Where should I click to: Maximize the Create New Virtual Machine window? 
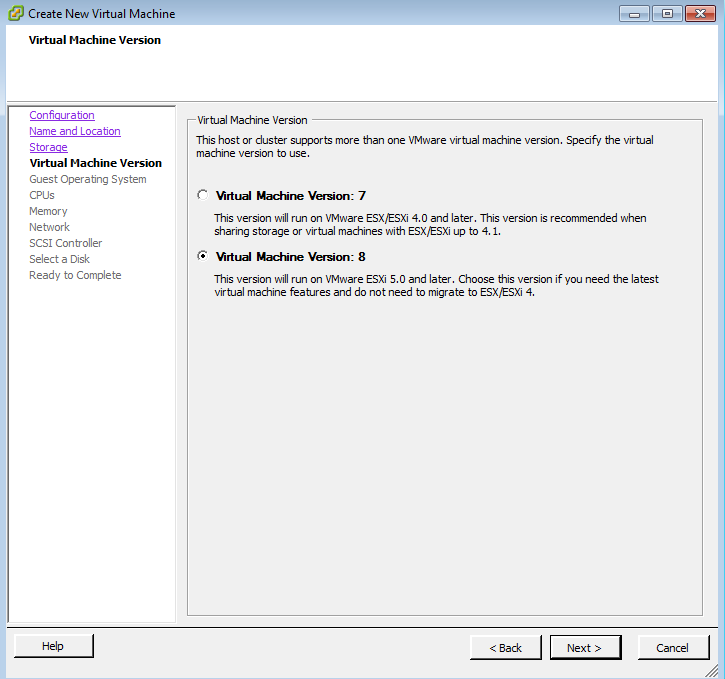pos(667,14)
